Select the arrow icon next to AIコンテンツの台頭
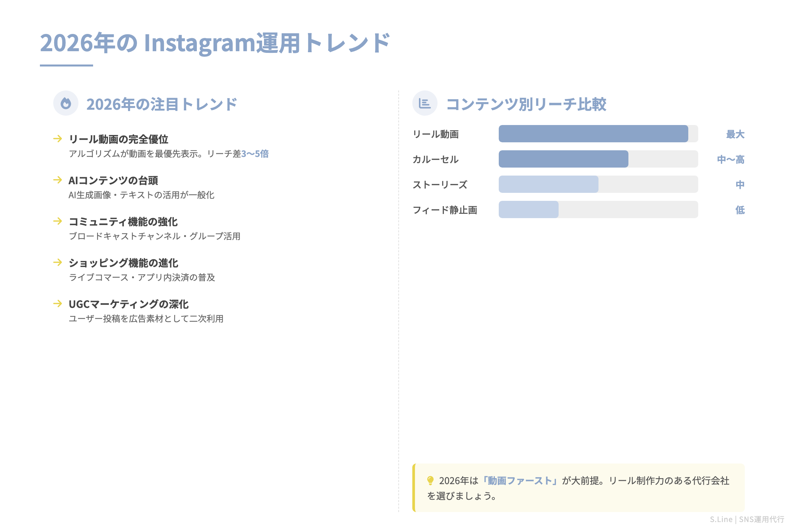 point(58,180)
